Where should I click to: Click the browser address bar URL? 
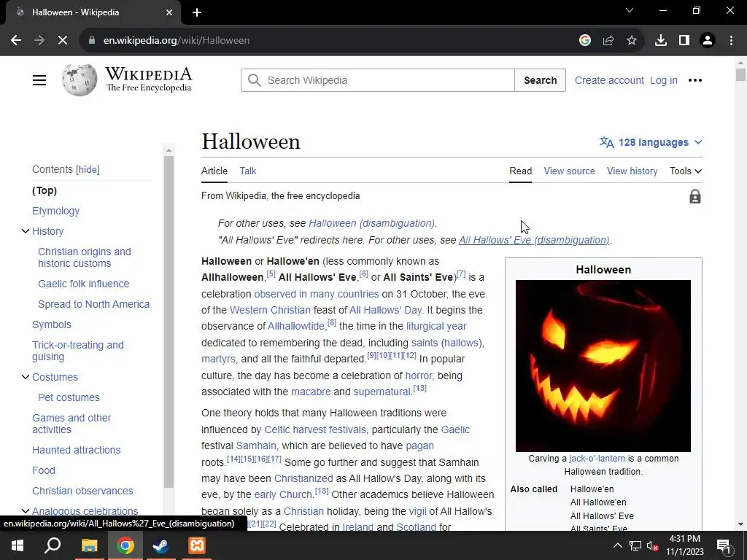[177, 41]
